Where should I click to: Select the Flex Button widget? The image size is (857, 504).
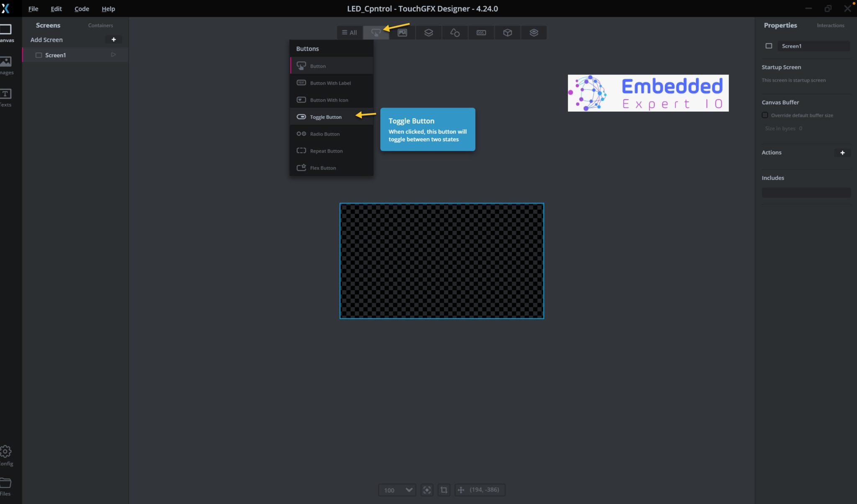pyautogui.click(x=323, y=168)
